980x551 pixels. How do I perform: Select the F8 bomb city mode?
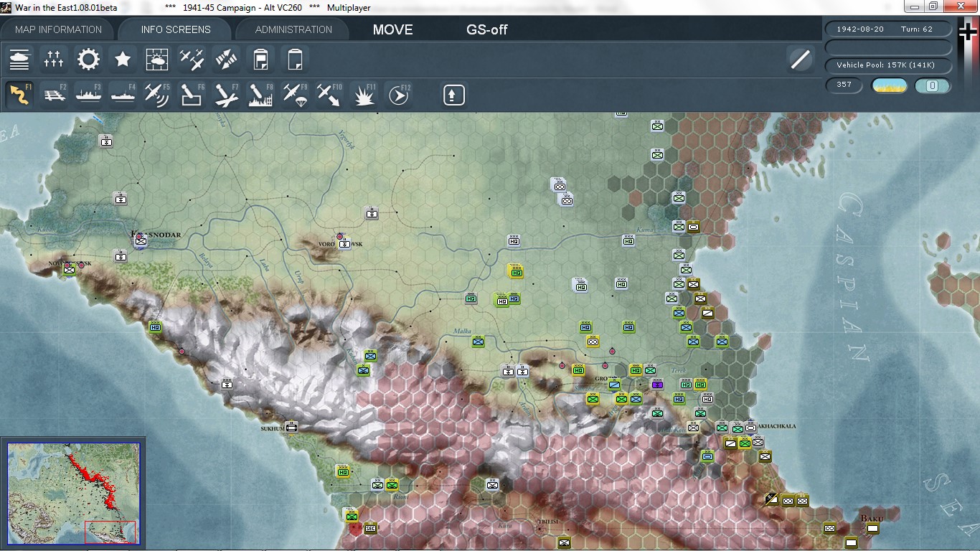(x=260, y=95)
